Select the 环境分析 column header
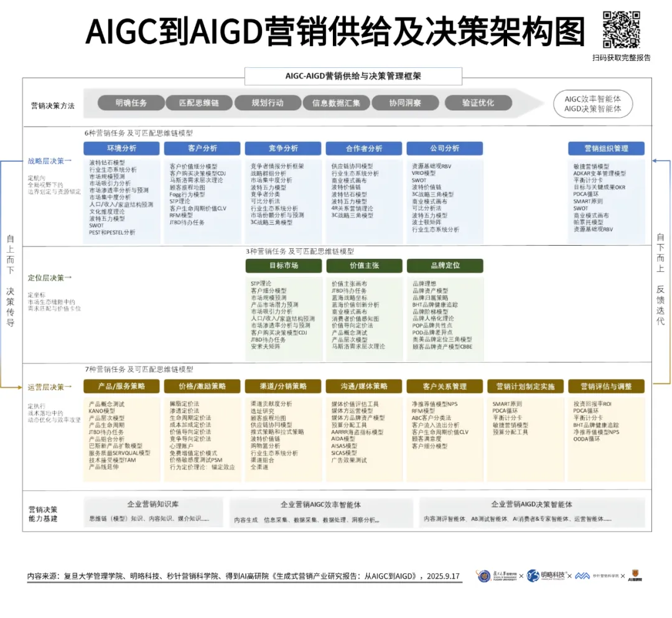Image resolution: width=672 pixels, height=618 pixels. 121,148
